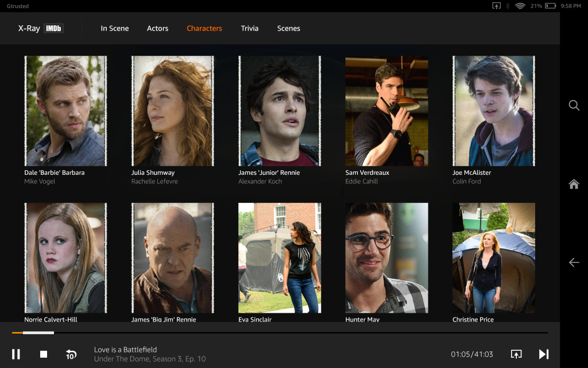Tap the battery indicator icon
Viewport: 588px width, 368px height.
click(550, 6)
